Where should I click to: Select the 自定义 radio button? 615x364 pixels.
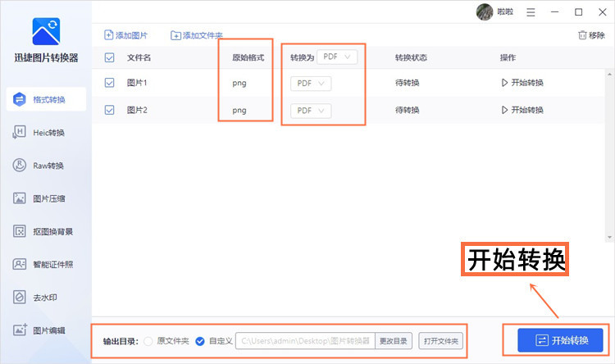click(200, 341)
